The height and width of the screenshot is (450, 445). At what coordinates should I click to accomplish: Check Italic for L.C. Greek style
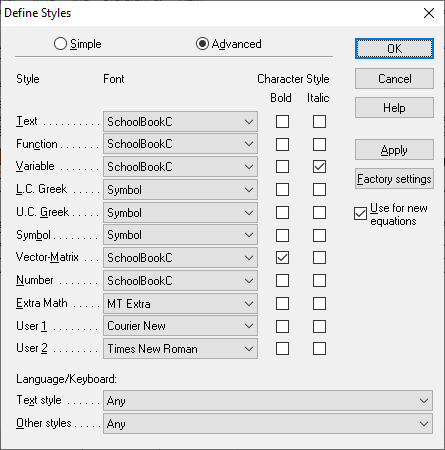pos(319,190)
